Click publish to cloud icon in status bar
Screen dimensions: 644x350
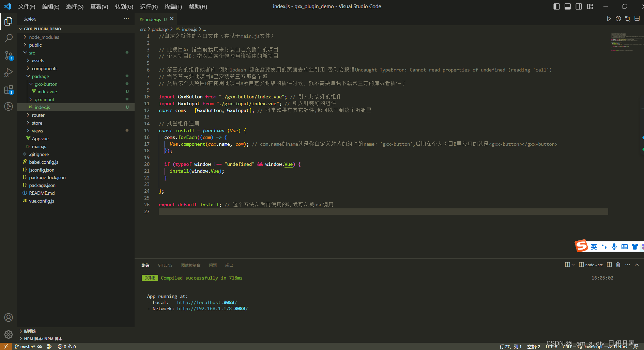coord(40,347)
